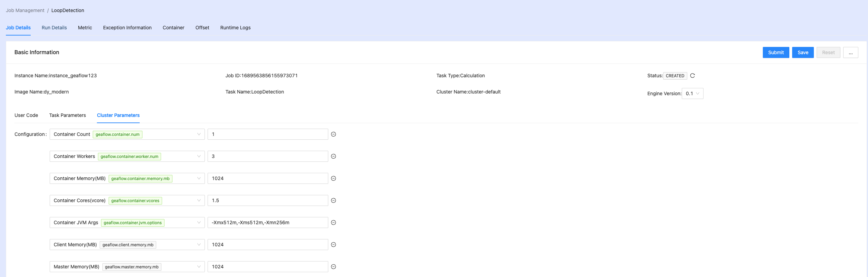
Task: Delete the Master Memory(MB) row
Action: pos(333,267)
